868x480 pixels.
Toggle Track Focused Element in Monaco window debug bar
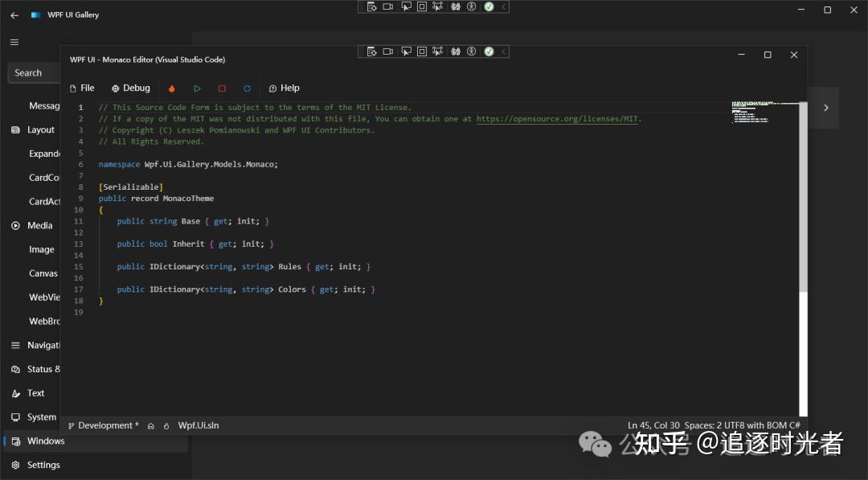[x=437, y=51]
